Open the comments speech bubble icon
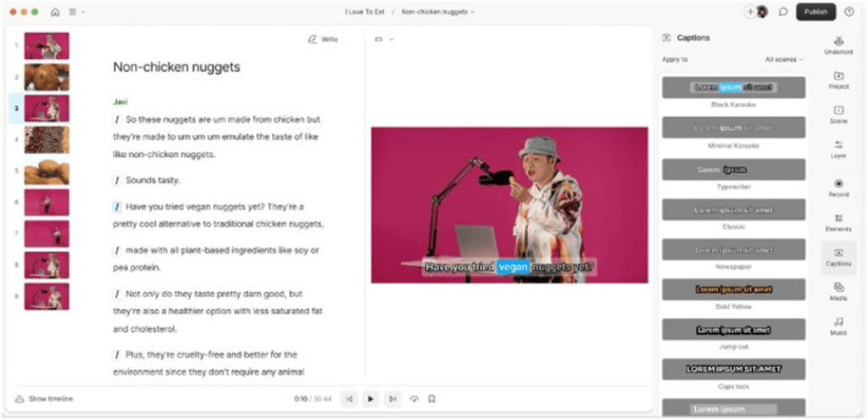This screenshot has width=868, height=420. pos(782,12)
